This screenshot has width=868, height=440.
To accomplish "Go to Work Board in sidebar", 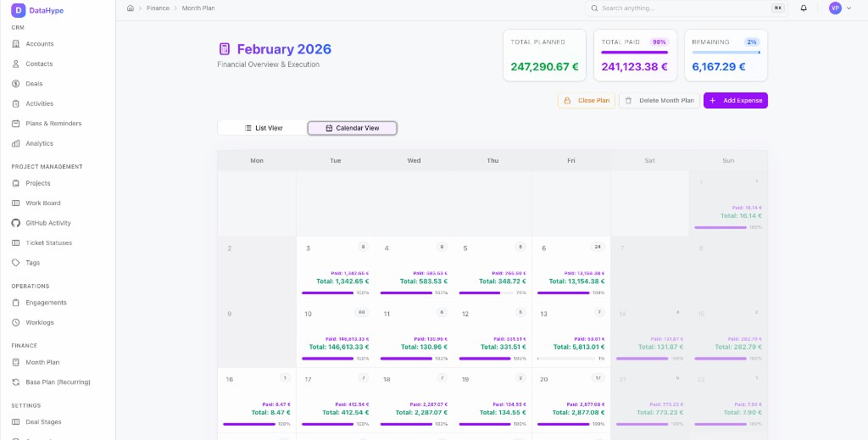I will click(x=58, y=203).
